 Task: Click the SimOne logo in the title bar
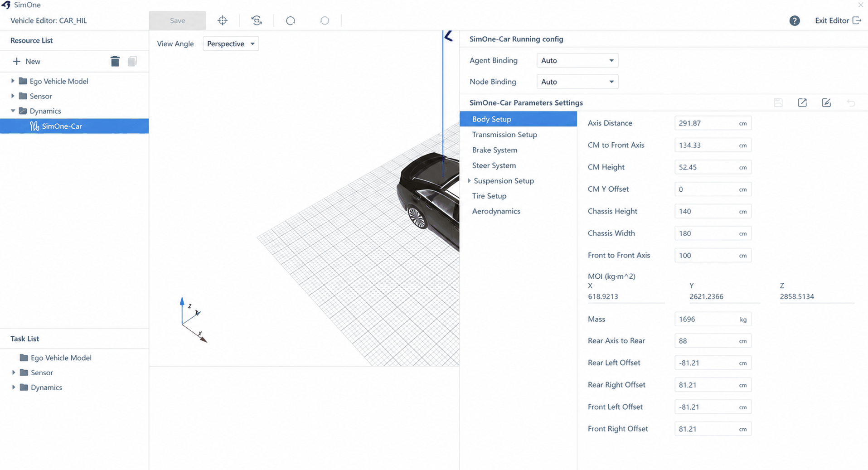point(6,5)
